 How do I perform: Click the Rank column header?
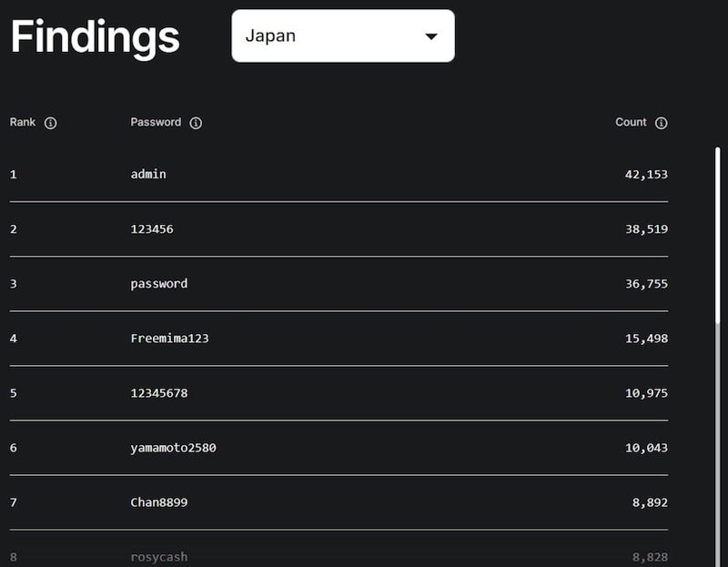[x=22, y=122]
